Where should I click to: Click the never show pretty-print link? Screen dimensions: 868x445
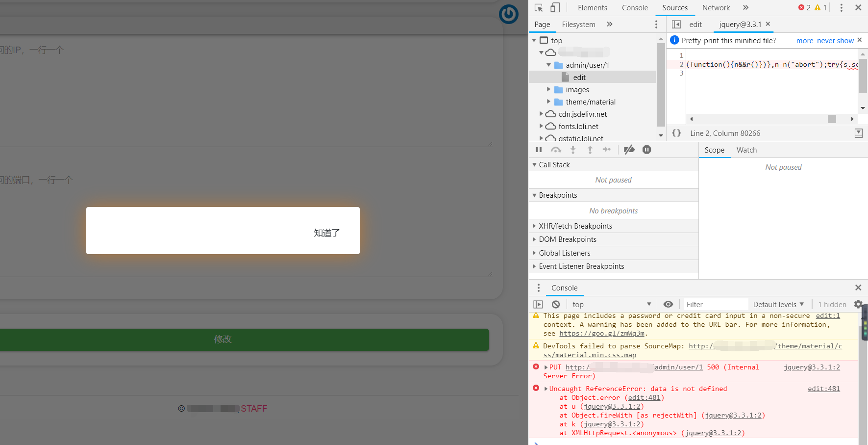(x=835, y=41)
